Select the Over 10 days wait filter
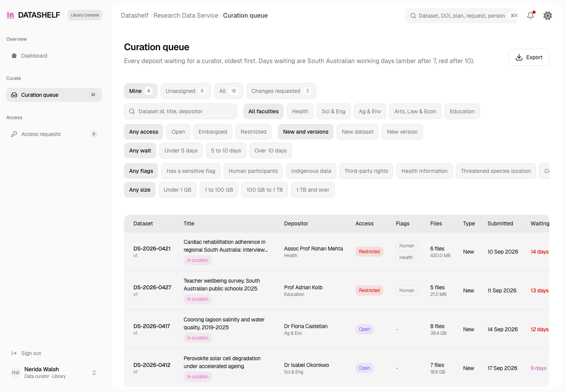 pos(271,151)
